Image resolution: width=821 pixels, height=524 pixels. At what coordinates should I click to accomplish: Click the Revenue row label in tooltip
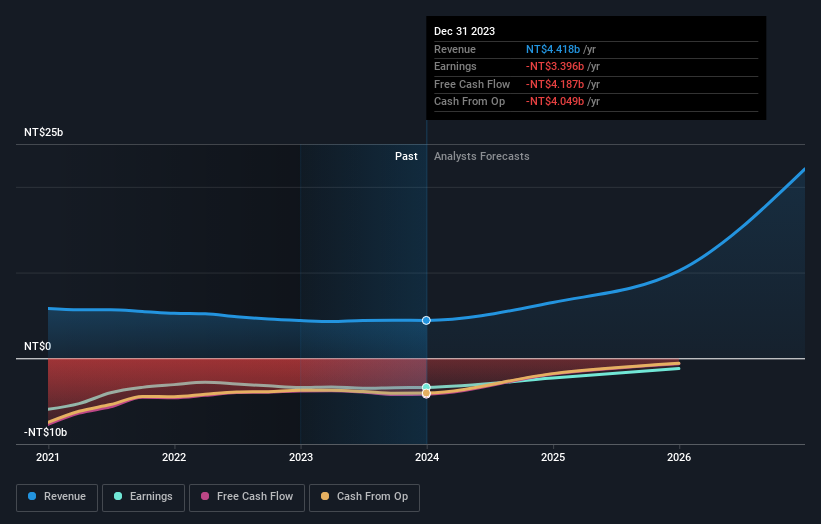coord(455,49)
